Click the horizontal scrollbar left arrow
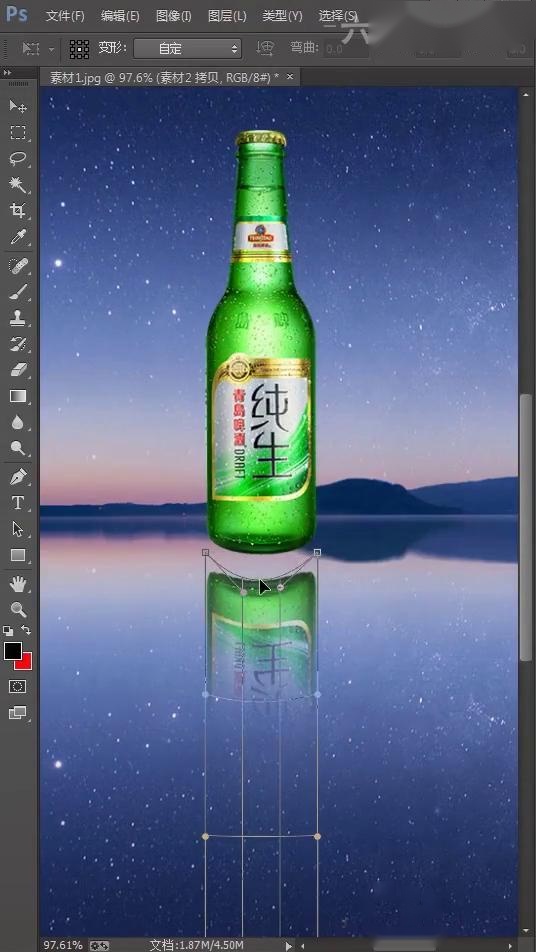The height and width of the screenshot is (952, 536). [303, 945]
